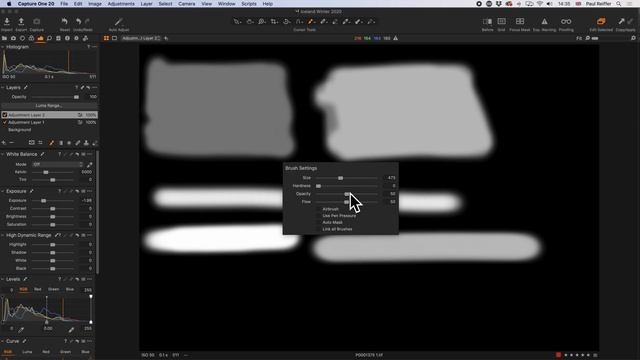640x360 pixels.
Task: Switch viewer to single-view icon
Action: point(115,38)
